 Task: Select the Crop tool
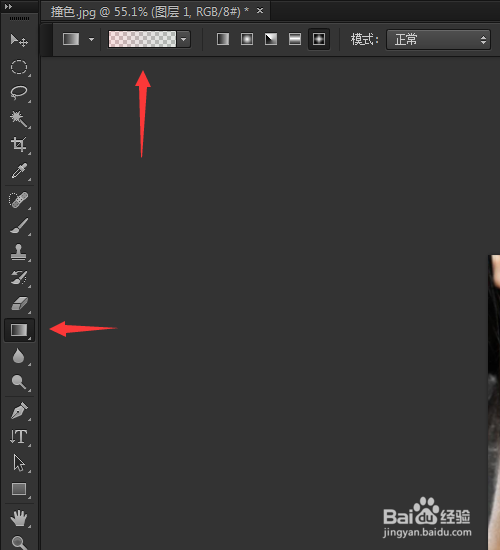coord(19,145)
